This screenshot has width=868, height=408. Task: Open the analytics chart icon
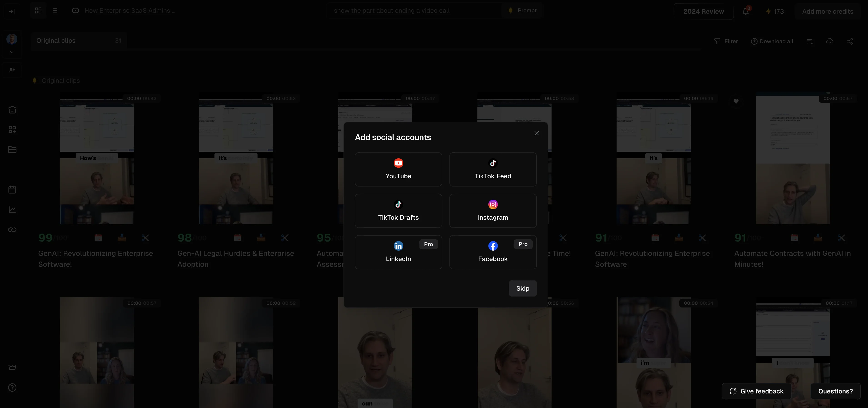12,209
